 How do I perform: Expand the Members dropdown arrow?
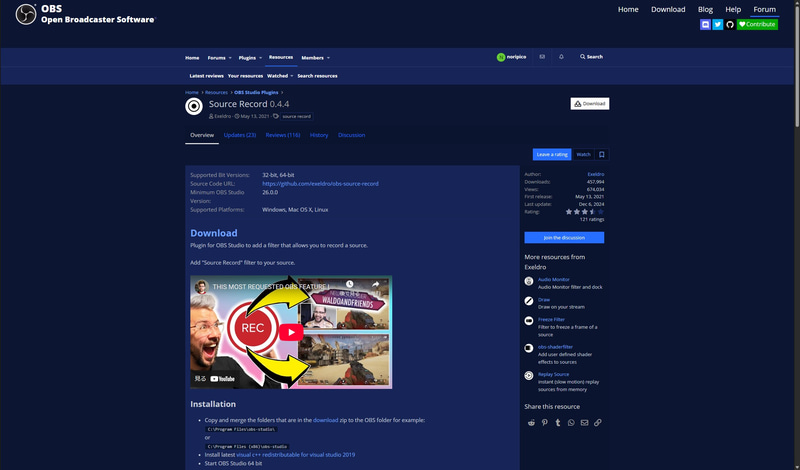[x=328, y=58]
